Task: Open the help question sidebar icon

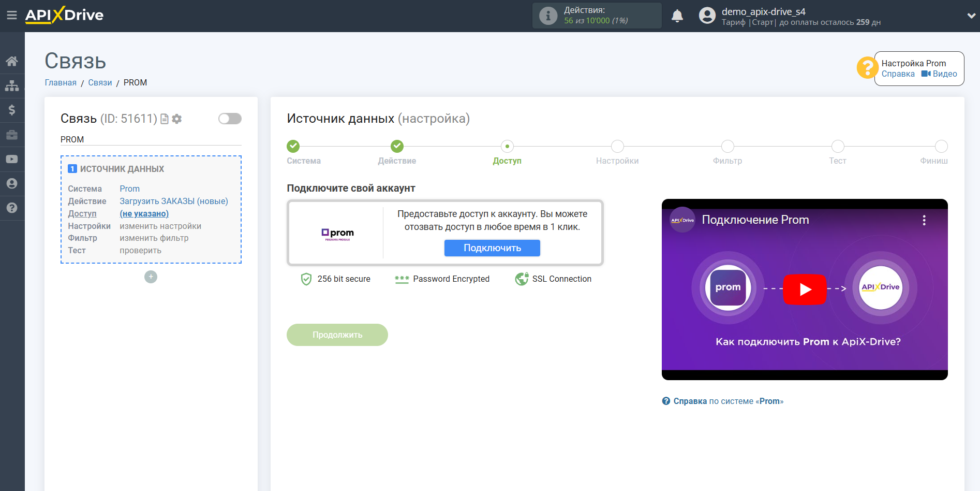Action: coord(12,208)
